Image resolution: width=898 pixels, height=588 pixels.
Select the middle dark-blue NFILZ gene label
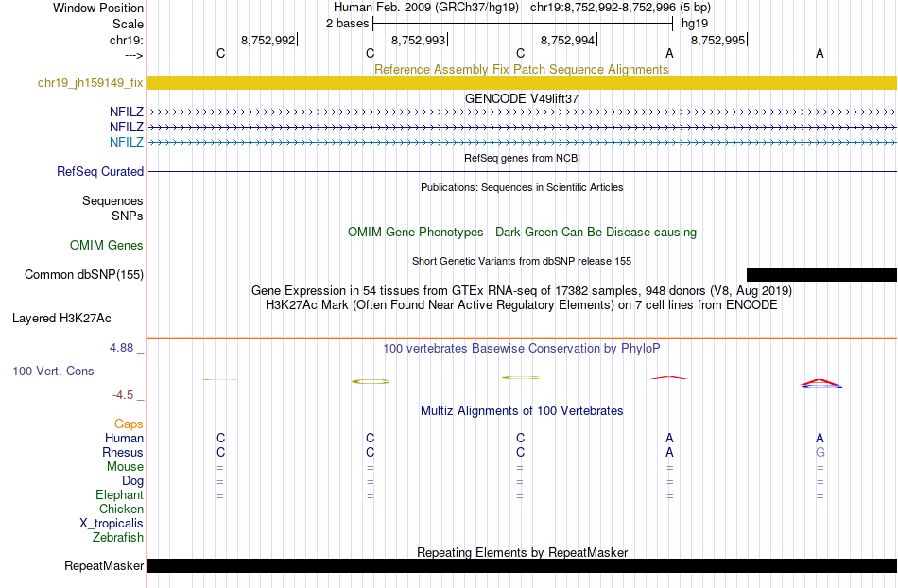coord(127,127)
